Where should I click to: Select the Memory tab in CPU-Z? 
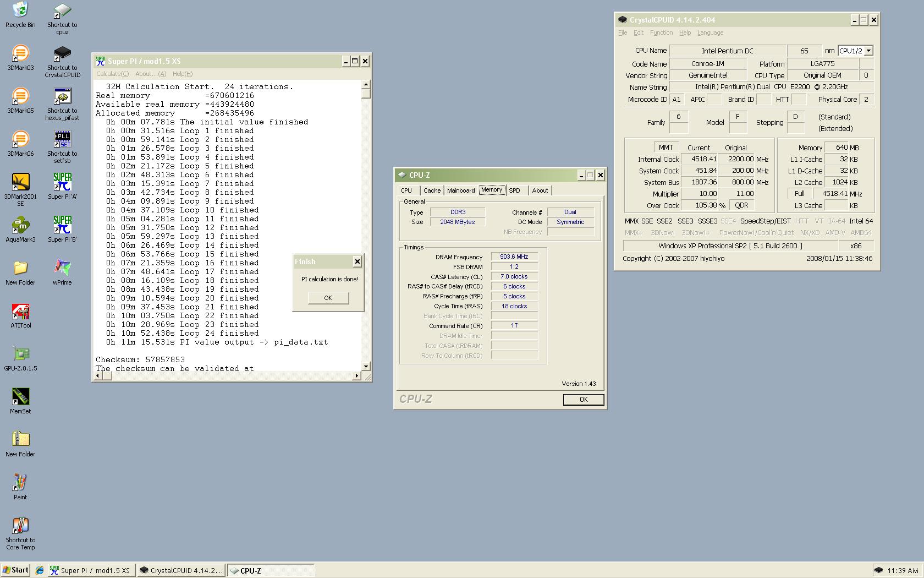(492, 190)
